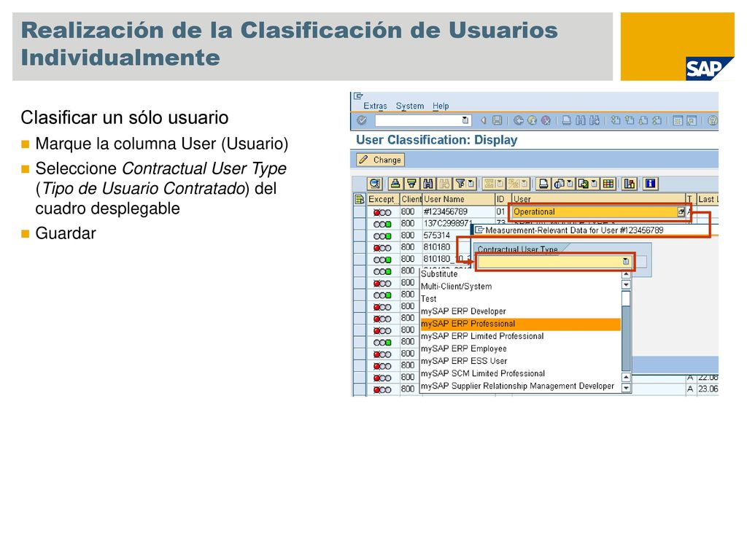Viewport: 747px width, 560px height.
Task: Click the ID column header
Action: (503, 199)
